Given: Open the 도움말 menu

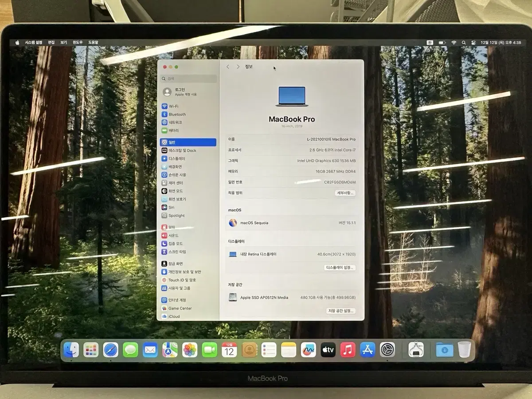Looking at the screenshot, I should (x=93, y=43).
